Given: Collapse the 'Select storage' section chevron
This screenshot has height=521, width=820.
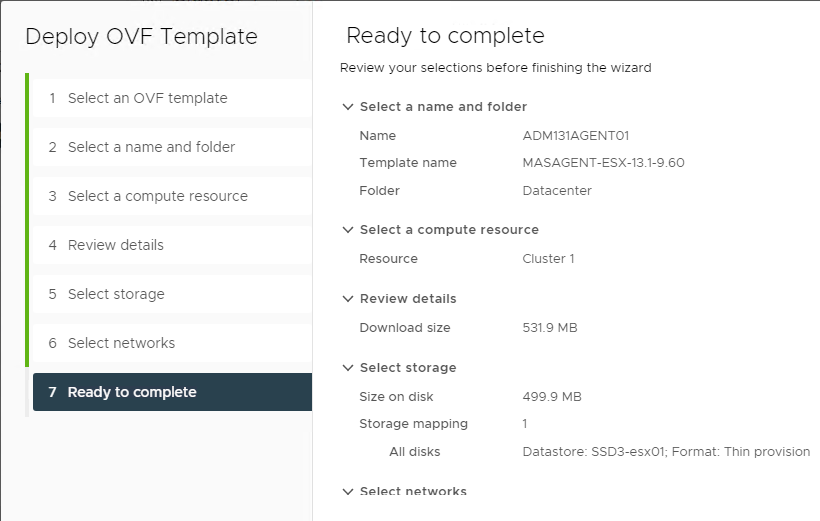Looking at the screenshot, I should 348,368.
